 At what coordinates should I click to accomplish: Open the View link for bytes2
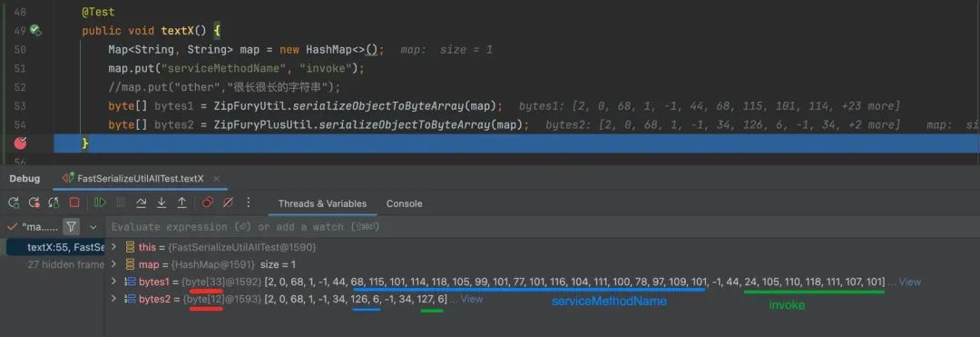tap(471, 300)
